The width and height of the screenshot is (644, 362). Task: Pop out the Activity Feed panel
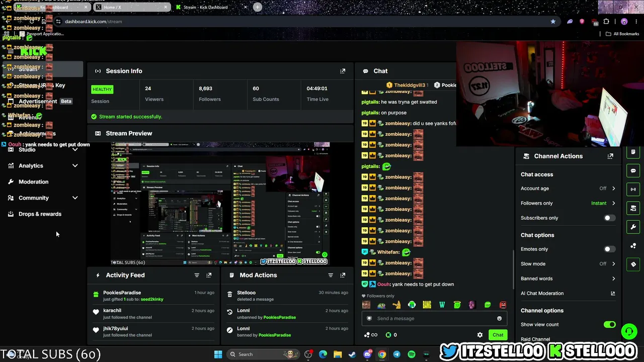(x=209, y=275)
